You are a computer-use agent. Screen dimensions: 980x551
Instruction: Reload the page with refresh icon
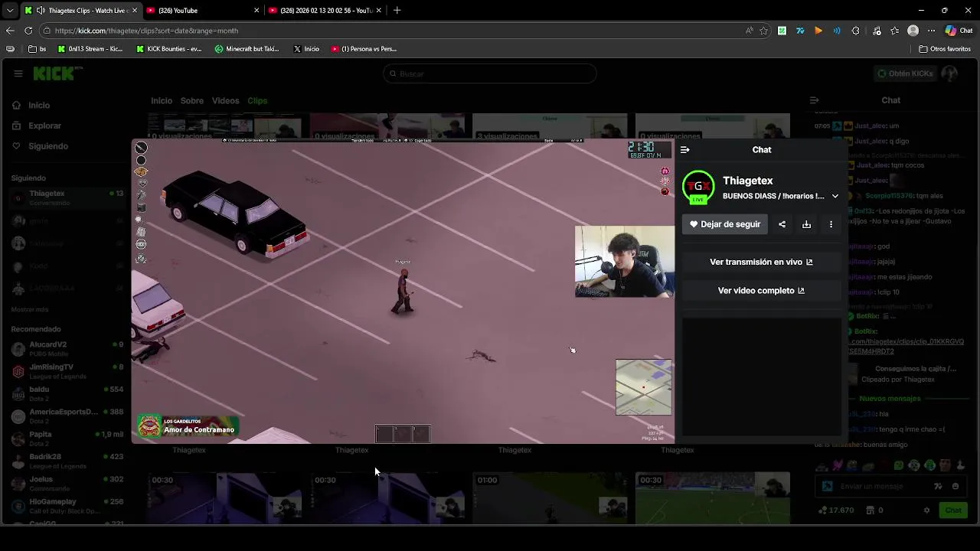click(28, 31)
